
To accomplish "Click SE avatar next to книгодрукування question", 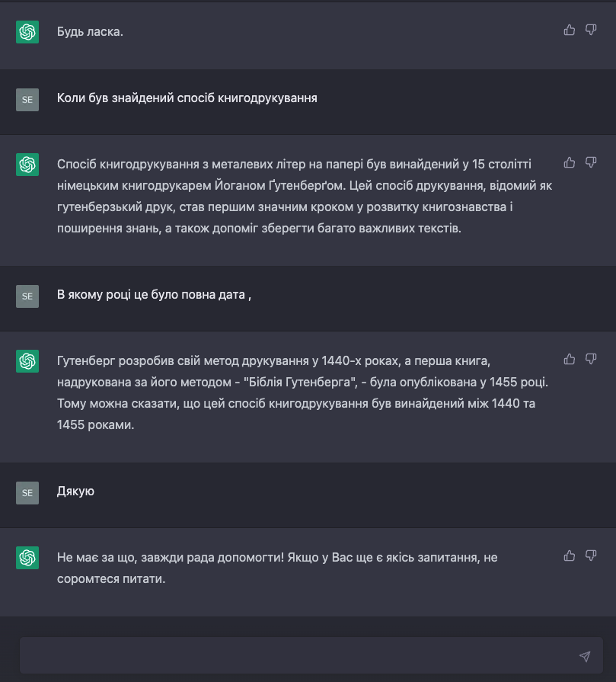I will point(27,100).
